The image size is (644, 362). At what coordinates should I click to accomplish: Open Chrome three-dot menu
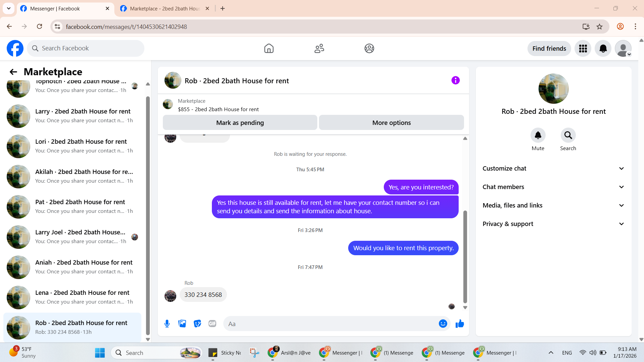[x=635, y=27]
